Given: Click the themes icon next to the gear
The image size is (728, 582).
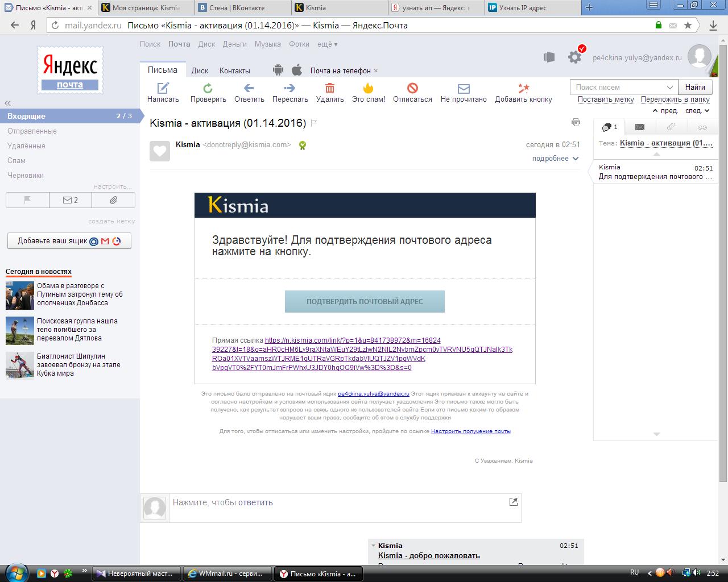Looking at the screenshot, I should coord(549,57).
